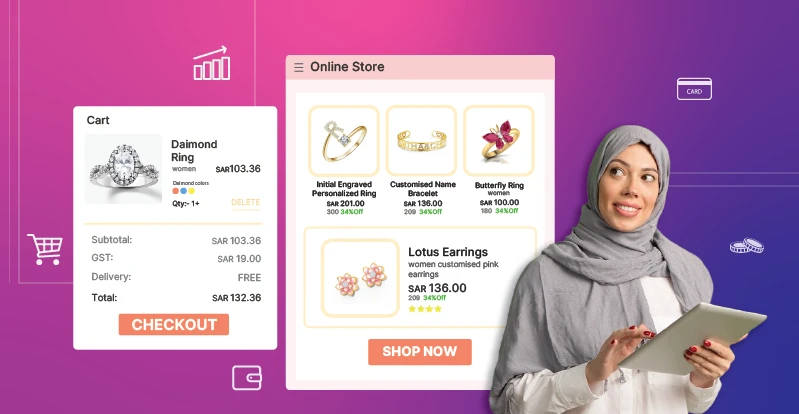Open the wallet icon below the cart
The height and width of the screenshot is (414, 799).
point(247,378)
